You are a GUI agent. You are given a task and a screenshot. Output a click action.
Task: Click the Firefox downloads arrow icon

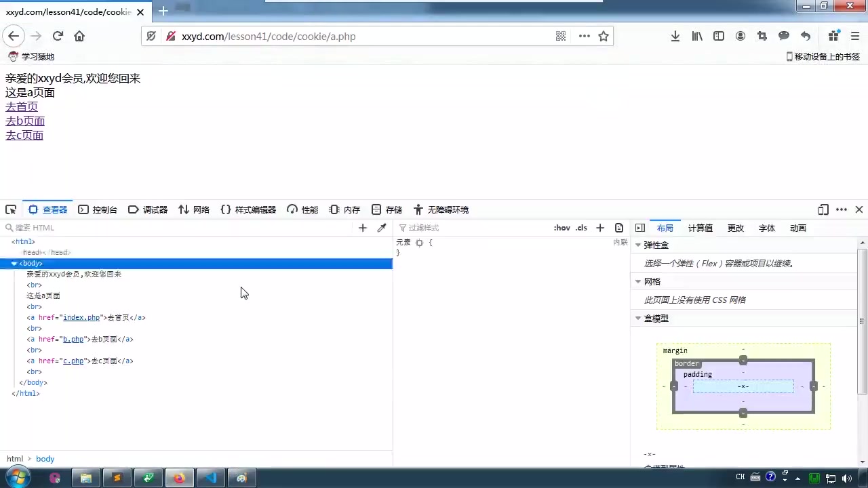coord(675,36)
